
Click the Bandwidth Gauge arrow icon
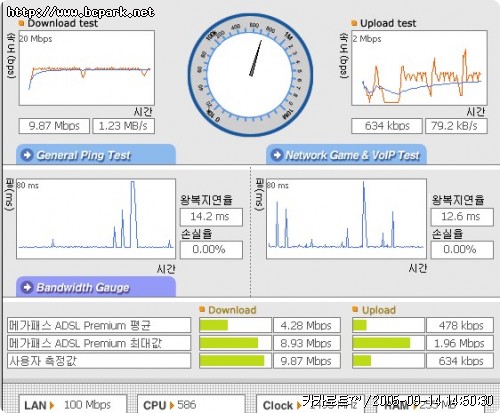point(27,287)
